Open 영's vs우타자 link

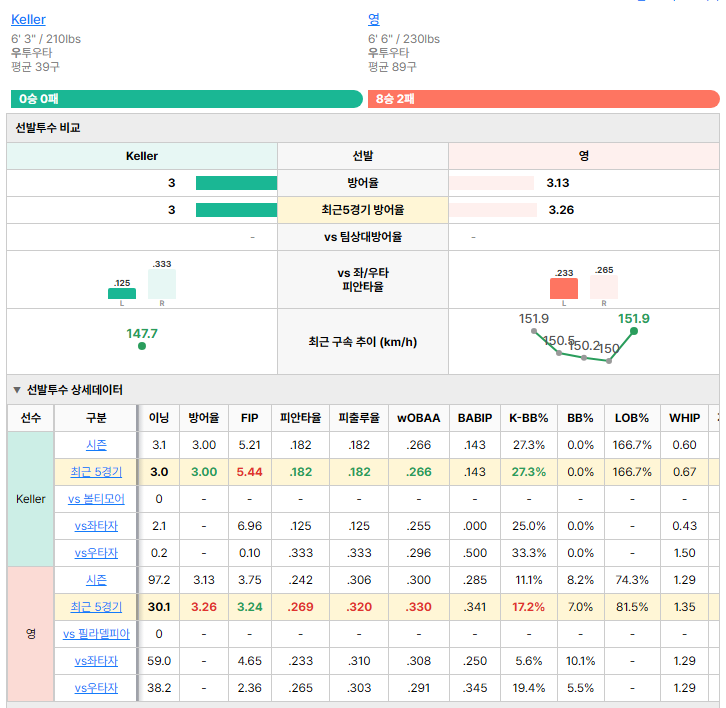pyautogui.click(x=96, y=688)
